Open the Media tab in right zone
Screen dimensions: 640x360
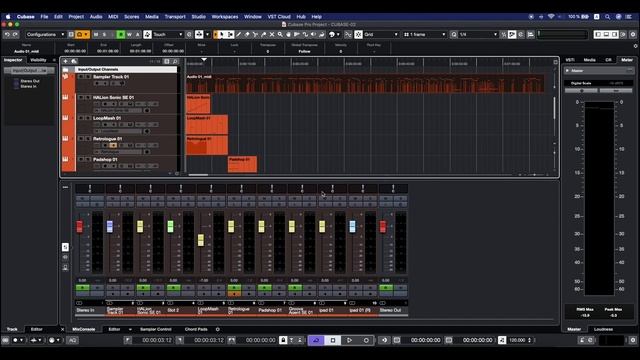click(589, 60)
